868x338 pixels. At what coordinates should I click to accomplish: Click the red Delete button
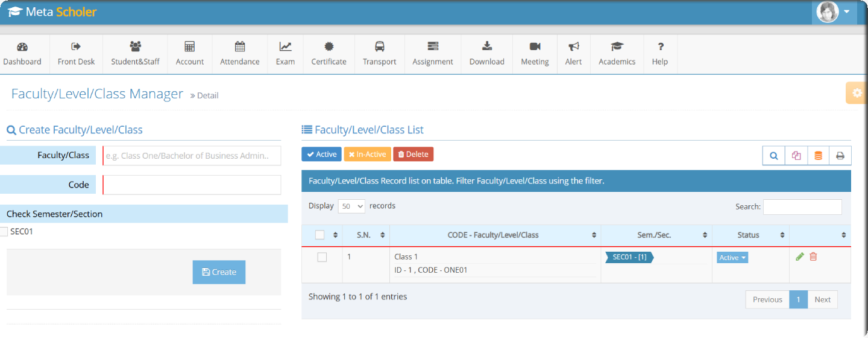pyautogui.click(x=413, y=155)
